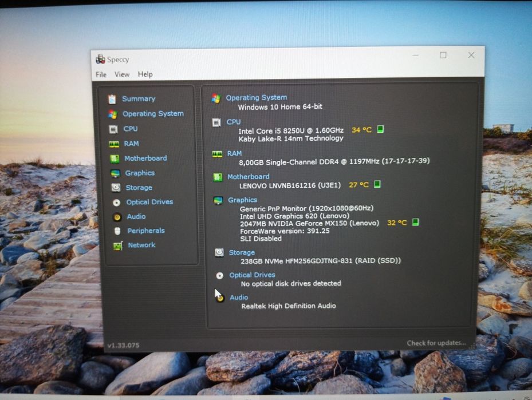Click green temperature indicator next to CPU 34 °C
This screenshot has width=532, height=400.
(x=380, y=129)
